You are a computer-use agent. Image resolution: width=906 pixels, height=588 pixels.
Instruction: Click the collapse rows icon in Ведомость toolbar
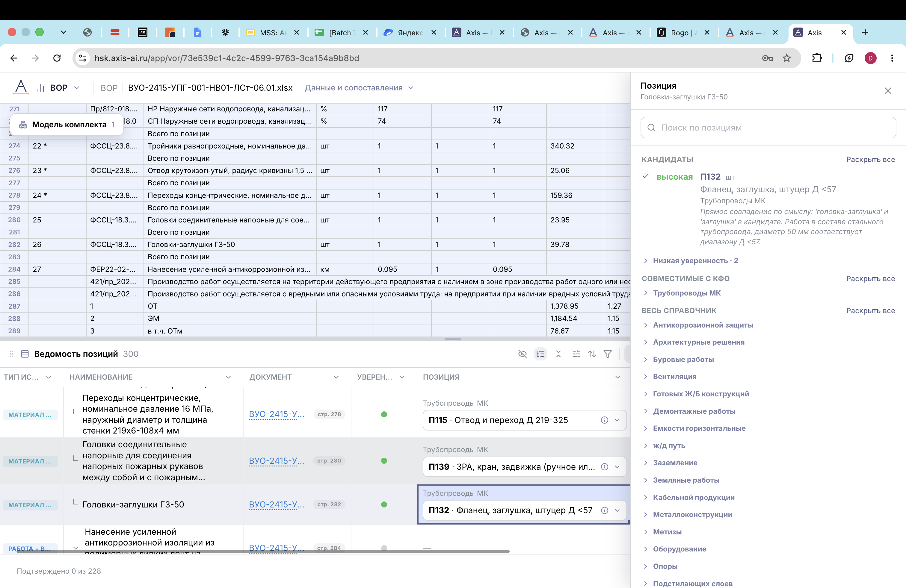click(558, 354)
